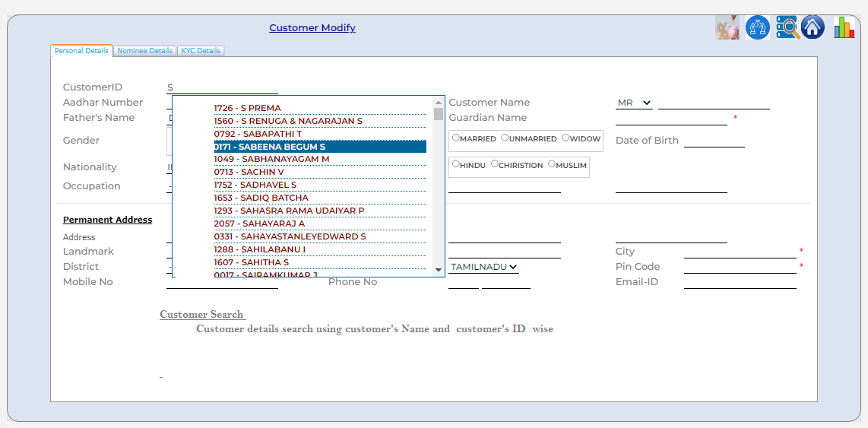
Task: Click the Date of Birth field
Action: pos(714,141)
